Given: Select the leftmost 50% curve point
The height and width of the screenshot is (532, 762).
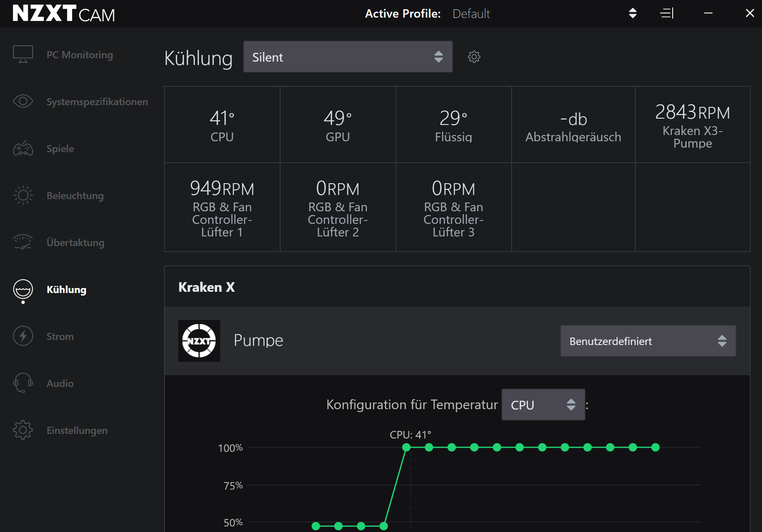Looking at the screenshot, I should click(x=316, y=526).
